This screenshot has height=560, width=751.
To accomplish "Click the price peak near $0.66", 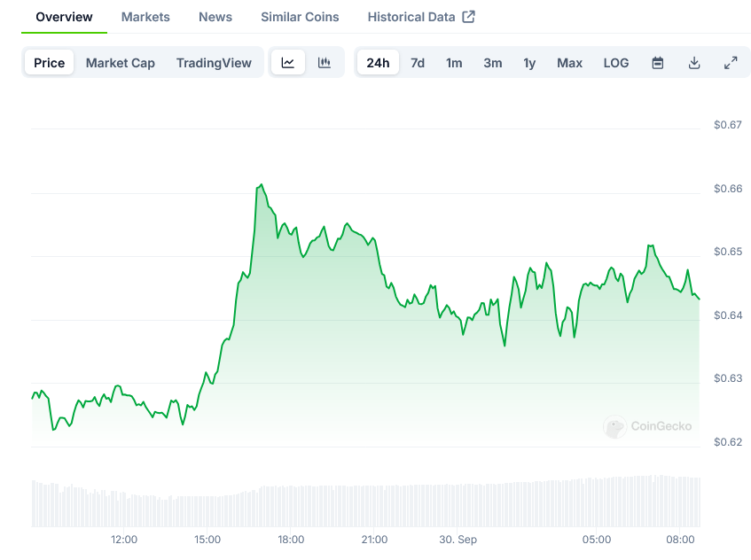I will click(261, 185).
